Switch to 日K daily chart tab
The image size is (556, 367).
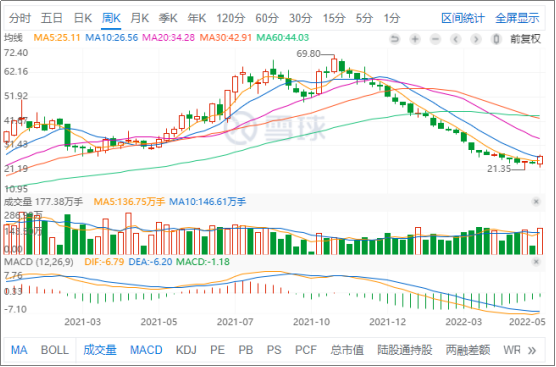[x=83, y=18]
